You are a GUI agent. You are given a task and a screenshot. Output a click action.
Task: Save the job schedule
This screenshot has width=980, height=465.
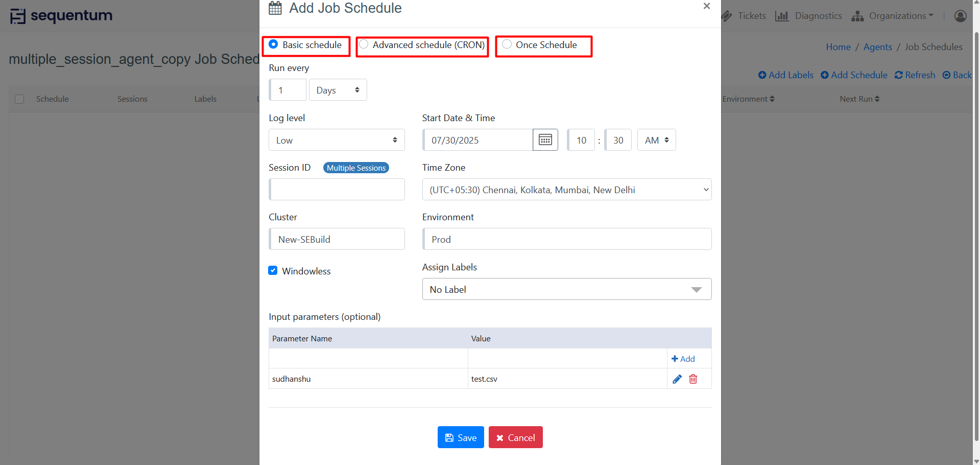(461, 437)
